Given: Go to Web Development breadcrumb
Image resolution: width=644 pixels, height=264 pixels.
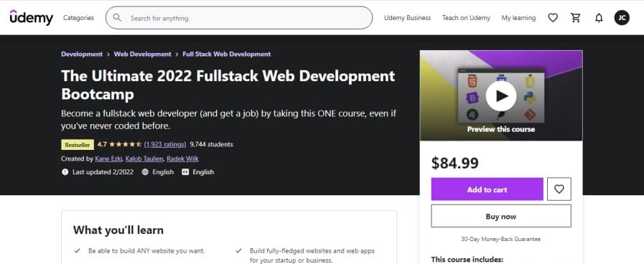Looking at the screenshot, I should click(143, 55).
